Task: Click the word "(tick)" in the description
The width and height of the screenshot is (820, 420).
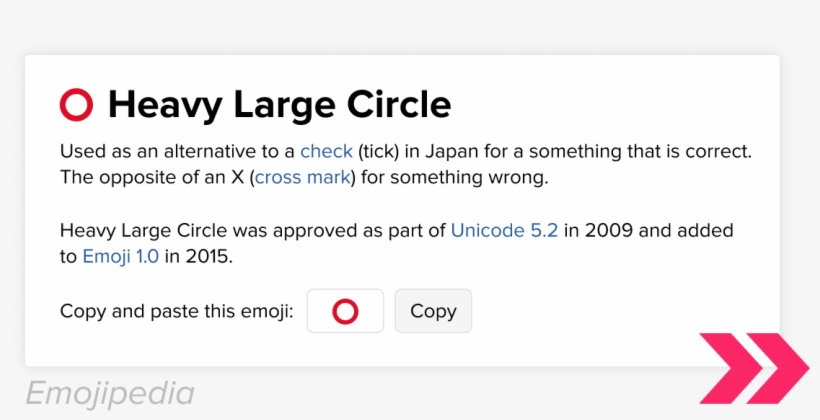Action: coord(382,152)
